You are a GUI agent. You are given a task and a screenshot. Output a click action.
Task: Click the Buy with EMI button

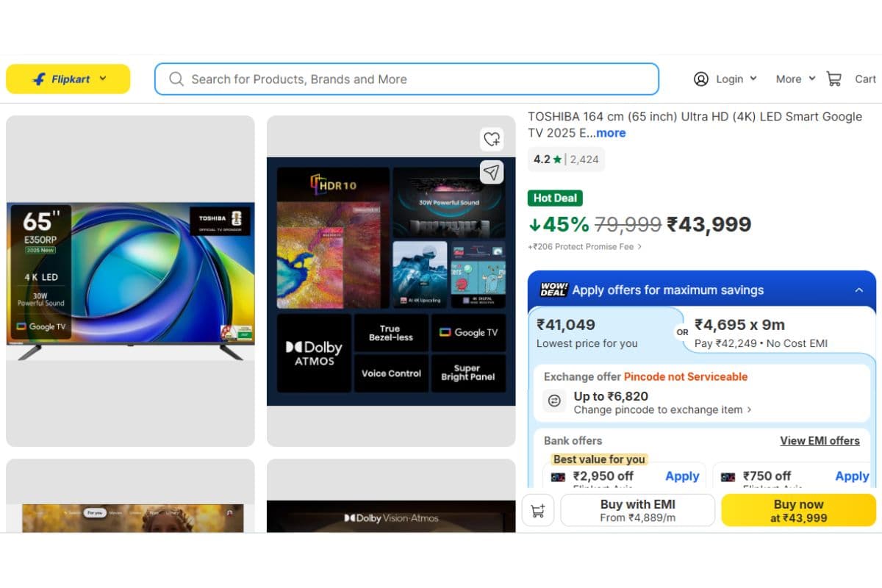point(637,510)
